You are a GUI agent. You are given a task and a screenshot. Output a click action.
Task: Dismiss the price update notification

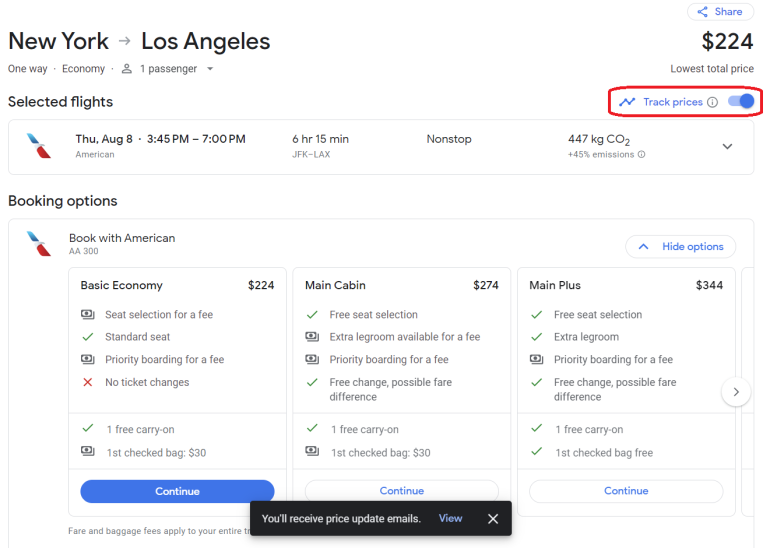point(493,518)
